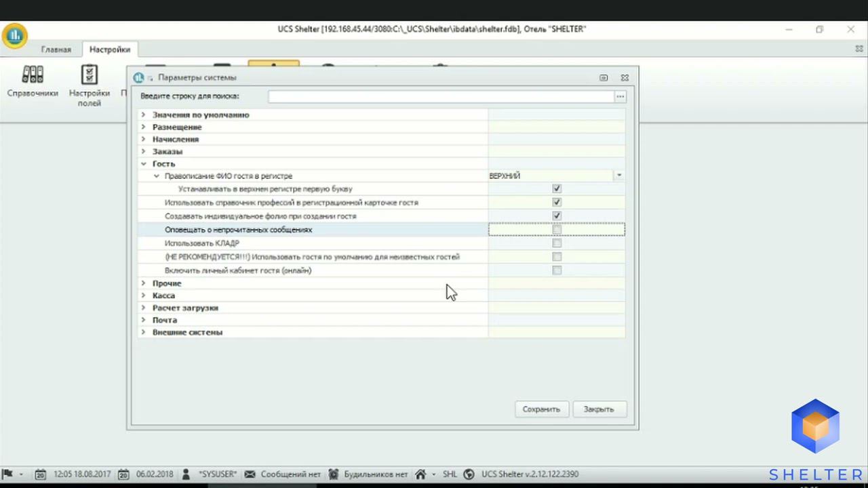Image resolution: width=868 pixels, height=488 pixels.
Task: Open the dropdown arrow next to the home icon
Action: [x=434, y=474]
